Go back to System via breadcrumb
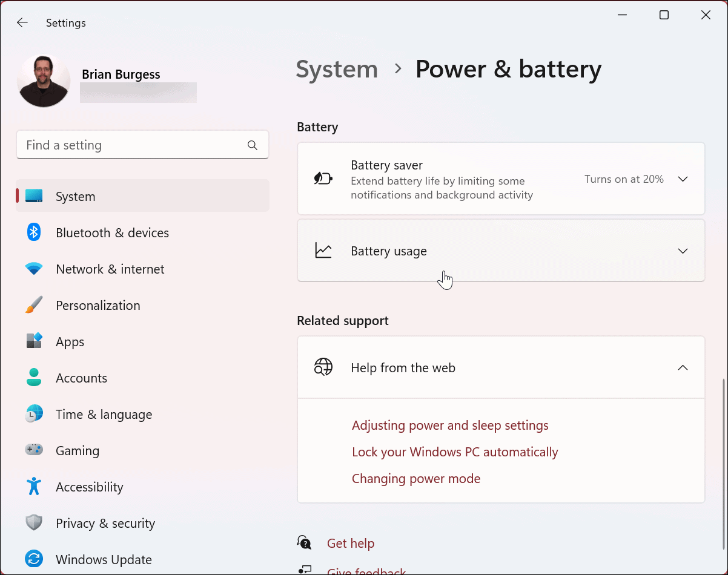The height and width of the screenshot is (575, 728). tap(337, 69)
